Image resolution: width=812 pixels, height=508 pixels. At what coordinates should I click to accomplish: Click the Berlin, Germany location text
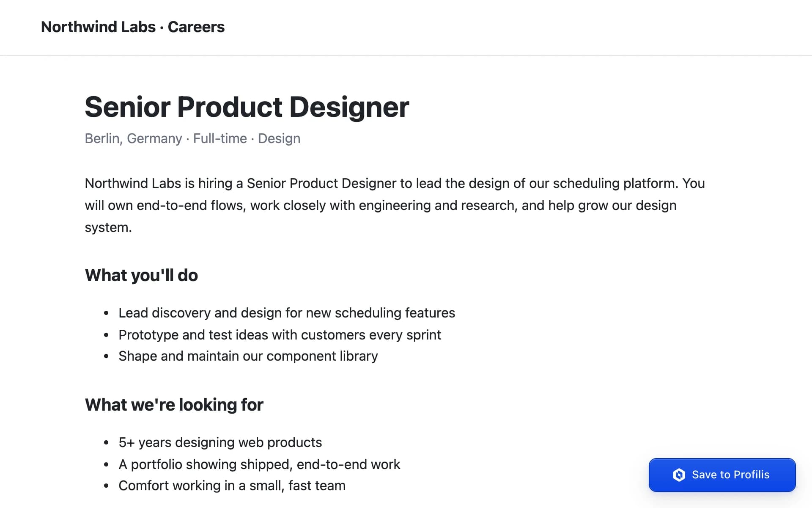click(x=133, y=138)
